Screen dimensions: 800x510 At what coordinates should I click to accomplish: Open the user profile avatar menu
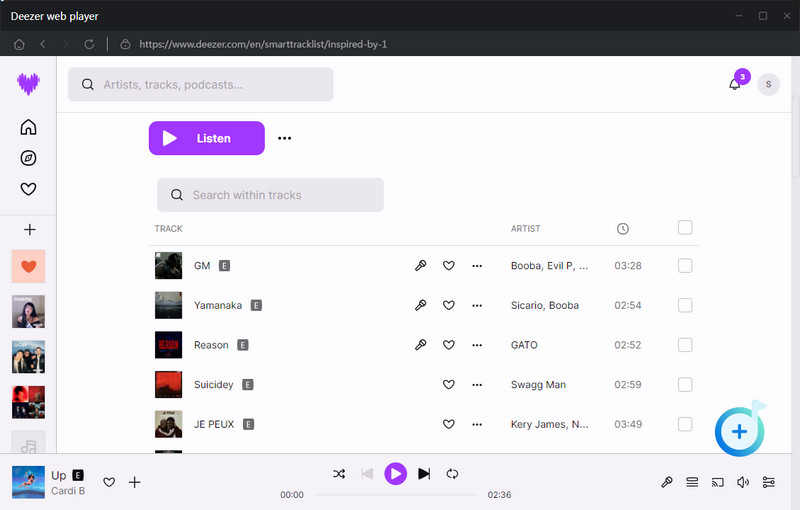(768, 85)
